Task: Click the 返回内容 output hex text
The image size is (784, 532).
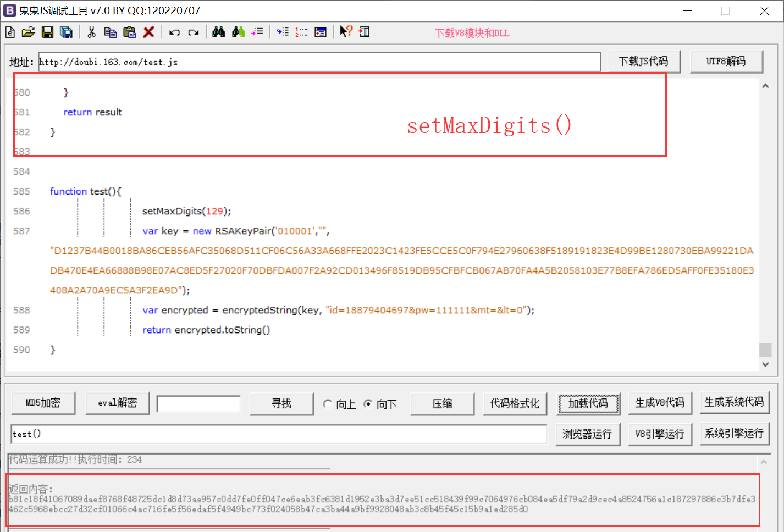Action: (x=382, y=504)
